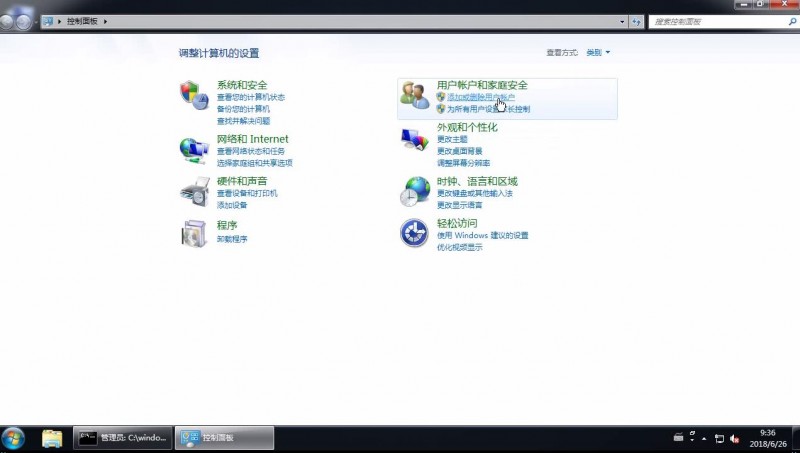Open the 用户帐户和家庭安全 heading link

(x=482, y=85)
